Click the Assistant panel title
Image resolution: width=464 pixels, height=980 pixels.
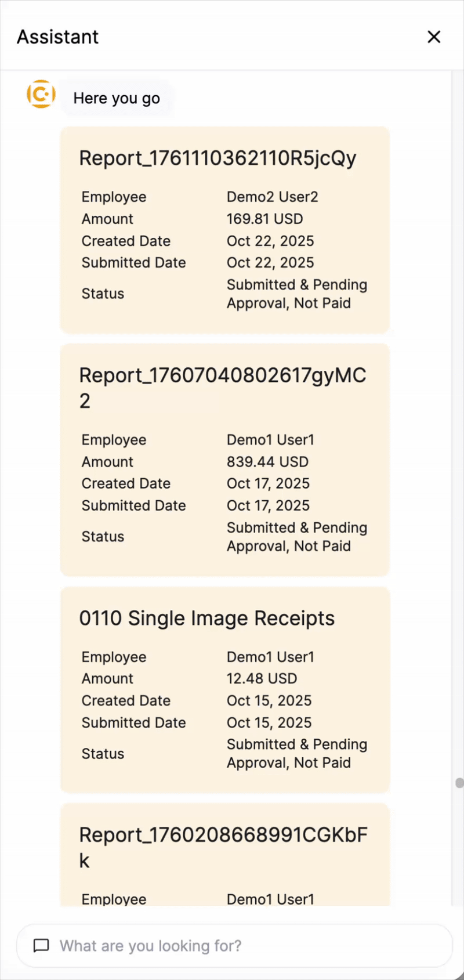57,37
